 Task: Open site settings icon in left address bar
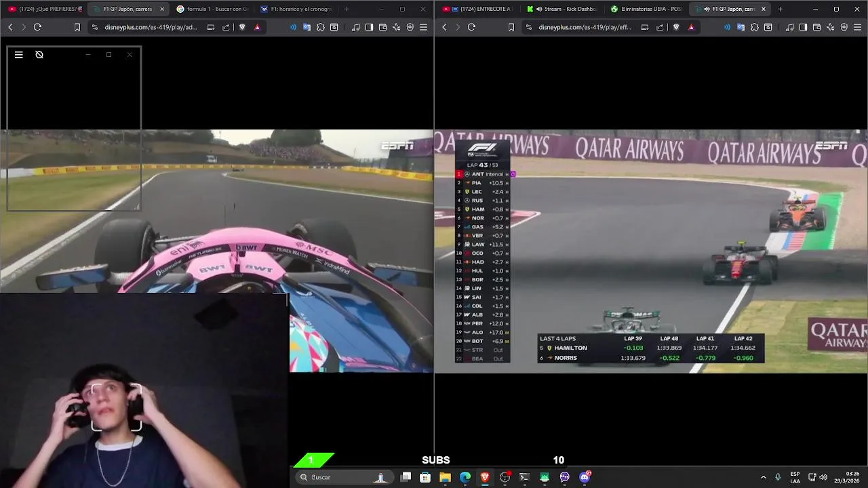[94, 27]
